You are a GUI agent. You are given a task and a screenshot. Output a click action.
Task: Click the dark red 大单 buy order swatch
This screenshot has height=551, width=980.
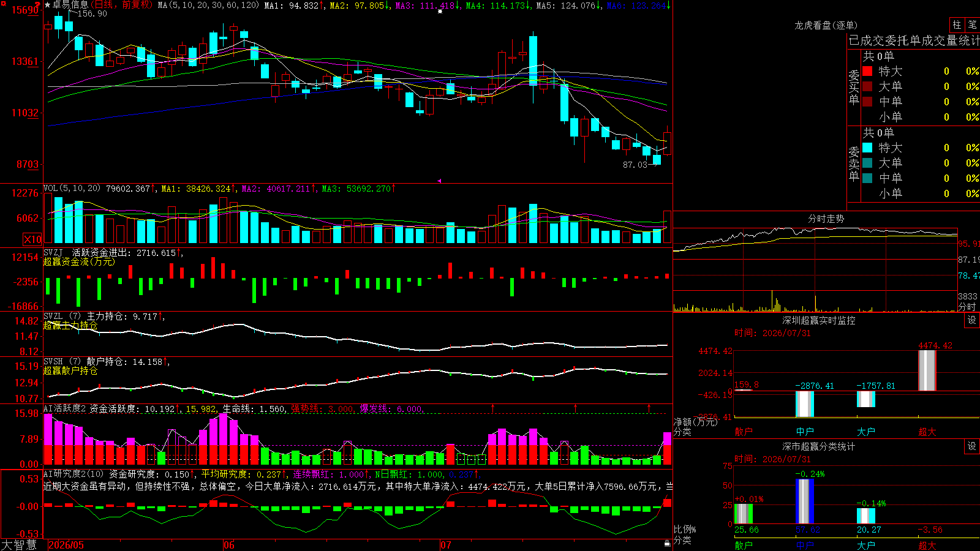867,86
